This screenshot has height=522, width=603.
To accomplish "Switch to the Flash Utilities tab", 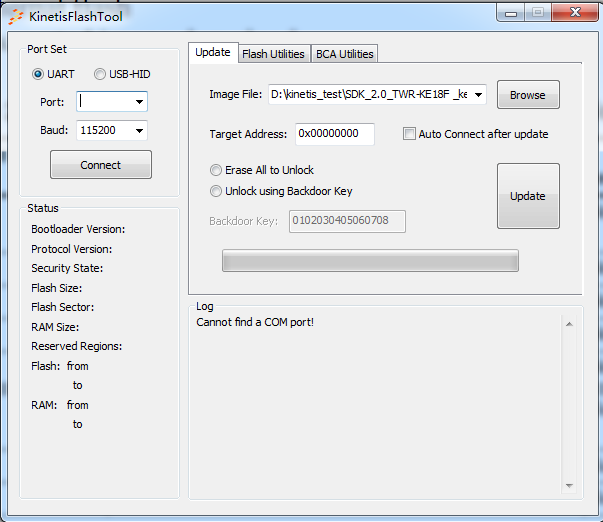I will coord(273,54).
